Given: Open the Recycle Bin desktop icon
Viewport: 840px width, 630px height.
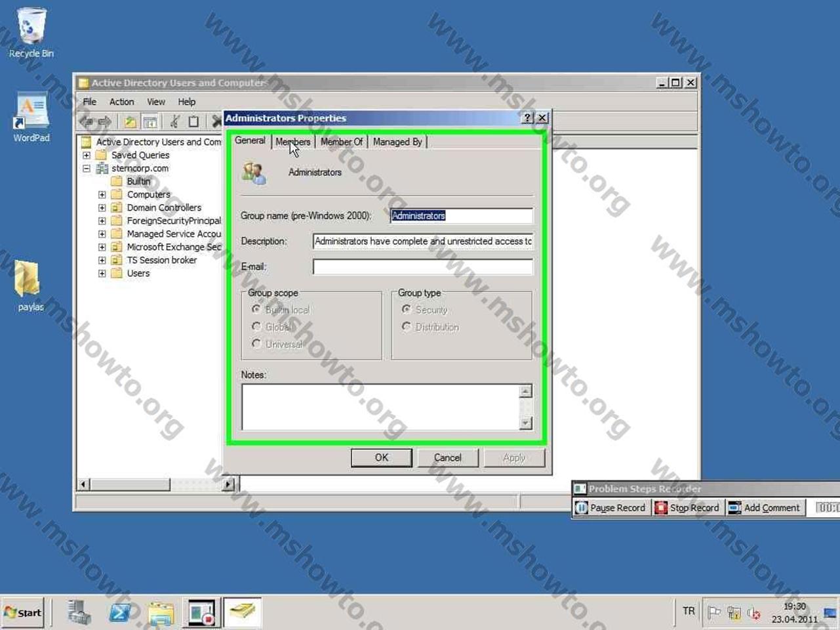Looking at the screenshot, I should tap(31, 33).
